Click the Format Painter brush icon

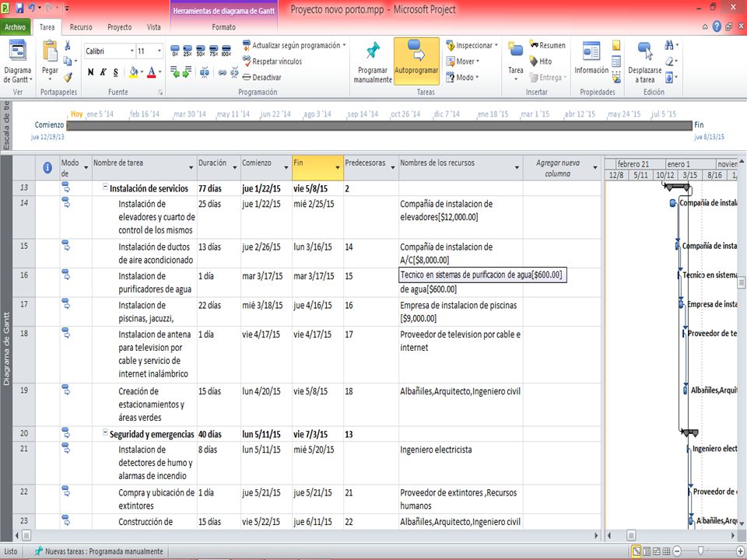(x=68, y=77)
